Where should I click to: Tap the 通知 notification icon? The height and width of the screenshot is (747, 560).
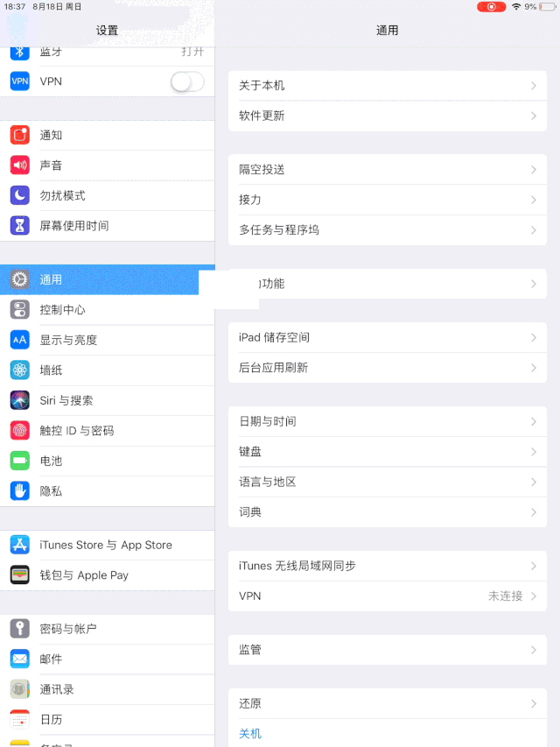19,135
